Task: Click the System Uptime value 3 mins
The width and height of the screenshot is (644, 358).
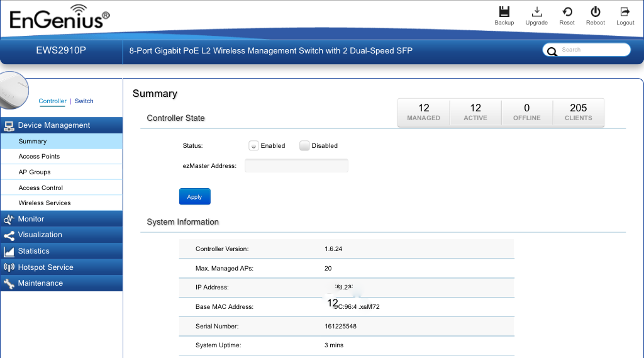Action: coord(334,345)
